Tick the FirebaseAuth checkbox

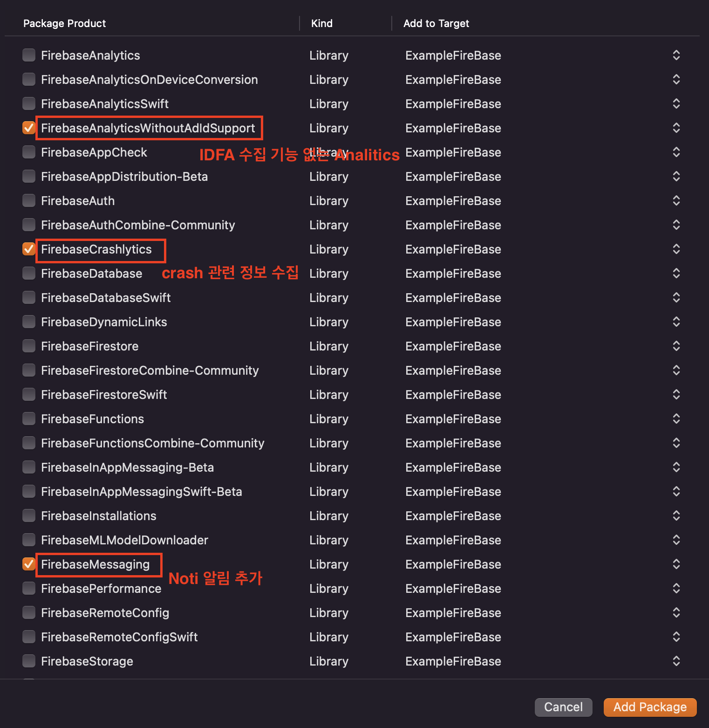point(29,200)
